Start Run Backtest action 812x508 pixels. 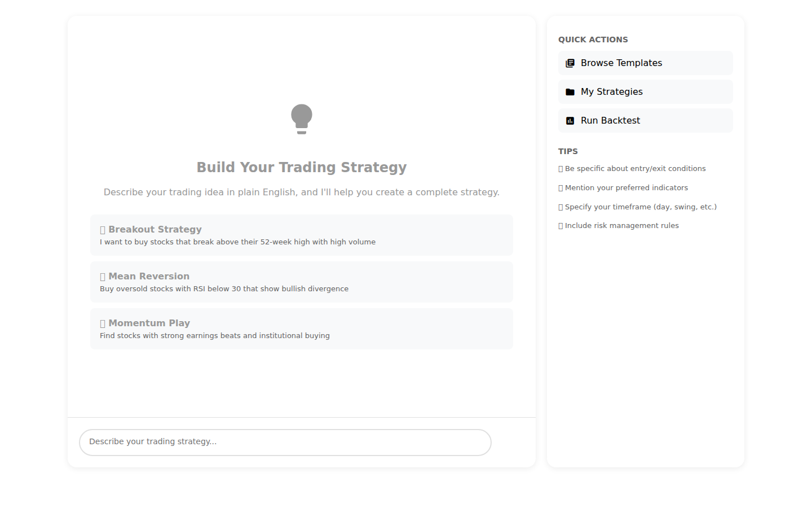point(645,120)
